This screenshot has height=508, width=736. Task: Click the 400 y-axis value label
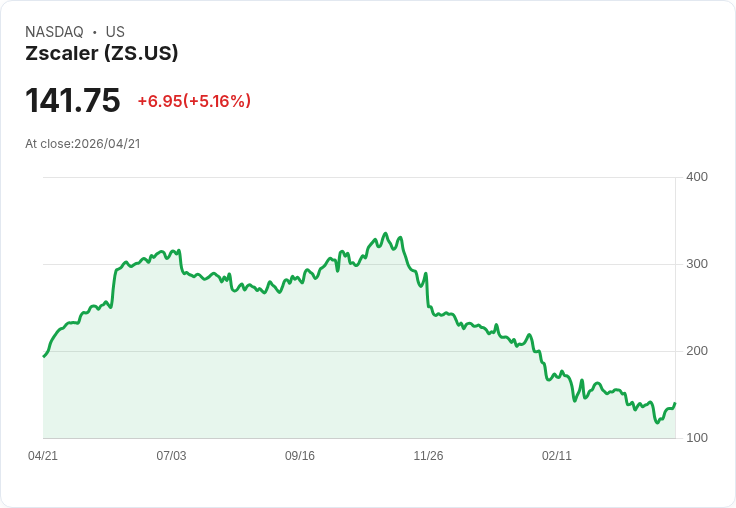coord(697,177)
